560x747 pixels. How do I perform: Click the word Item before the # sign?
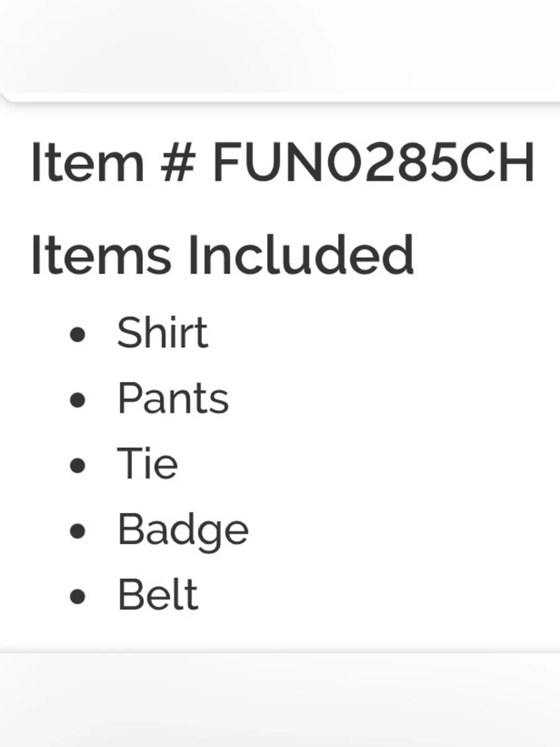click(x=88, y=163)
